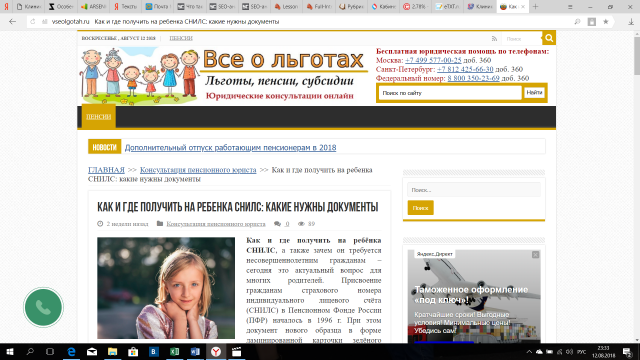Viewport: 640px width, 360px height.
Task: Click the comments count 0 link
Action: click(287, 224)
